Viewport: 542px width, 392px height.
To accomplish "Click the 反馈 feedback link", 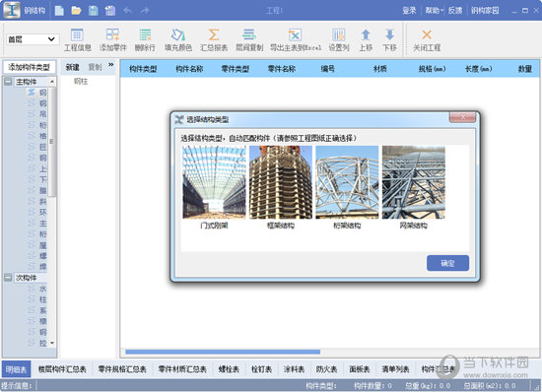I will pos(455,11).
